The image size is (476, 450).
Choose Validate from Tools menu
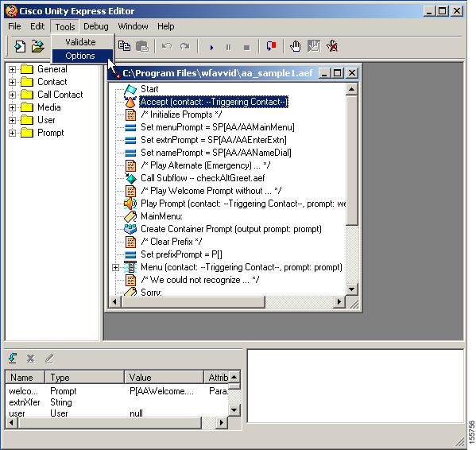pyautogui.click(x=80, y=42)
